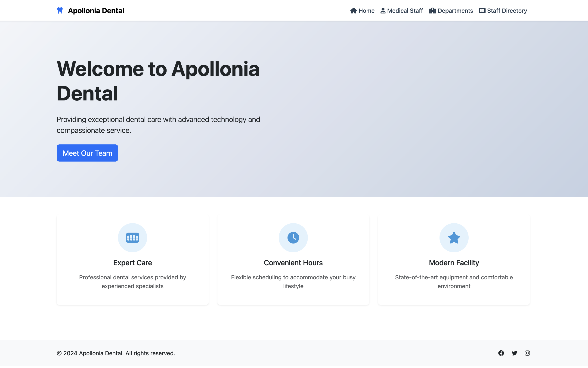Click the Apollonia Dental brand name
The width and height of the screenshot is (588, 368).
[x=96, y=11]
